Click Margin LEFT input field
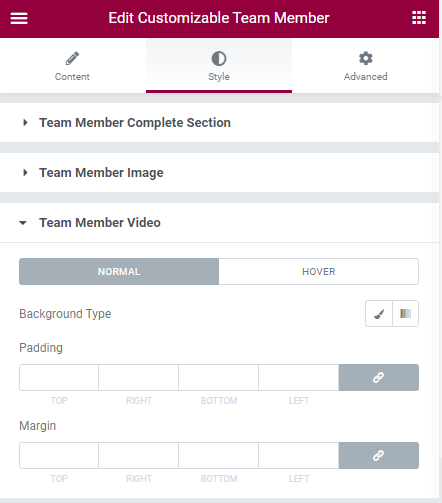This screenshot has height=503, width=442. click(x=299, y=455)
